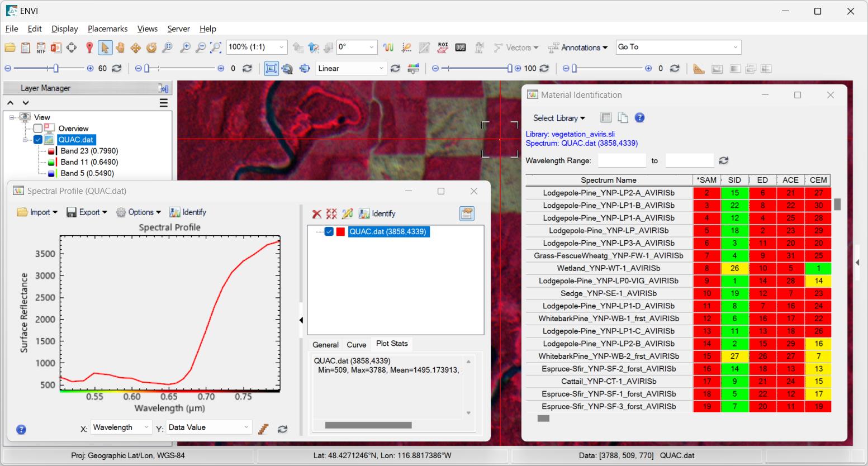
Task: Click the Export button in Spectral Profile
Action: 87,212
